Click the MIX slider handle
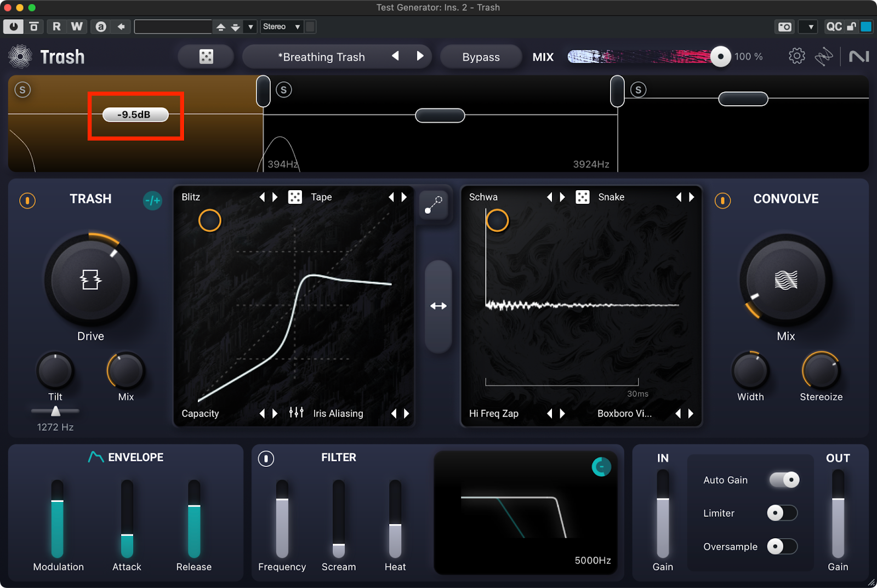The height and width of the screenshot is (588, 877). click(720, 56)
